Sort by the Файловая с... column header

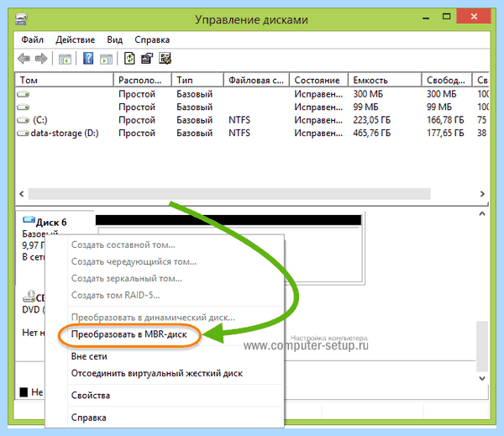256,80
